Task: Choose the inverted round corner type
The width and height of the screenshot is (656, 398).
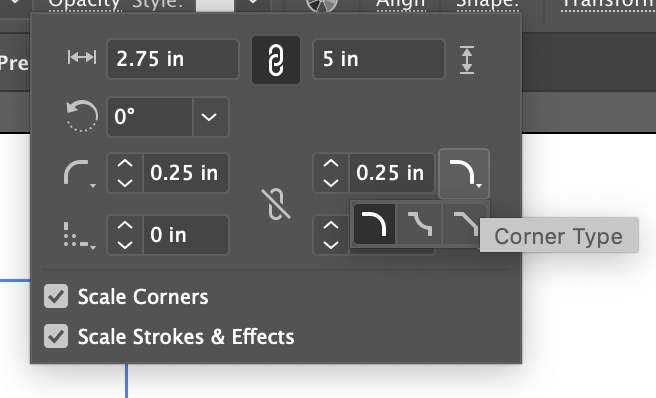Action: pos(419,224)
